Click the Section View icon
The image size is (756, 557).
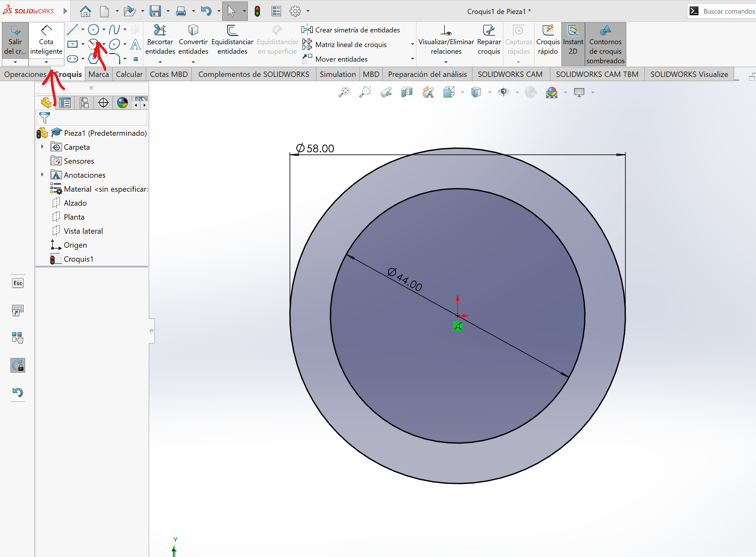407,92
